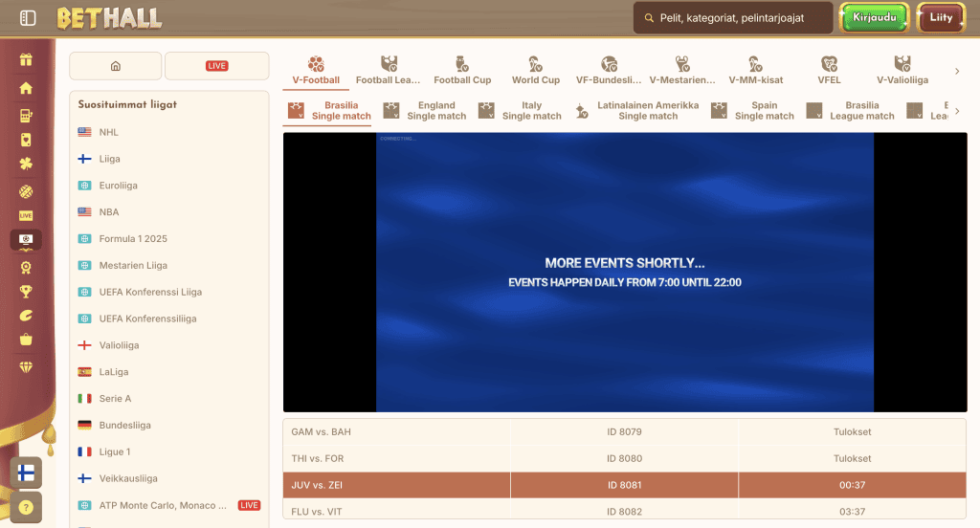
Task: Open the shopping bag shop icon
Action: 26,340
